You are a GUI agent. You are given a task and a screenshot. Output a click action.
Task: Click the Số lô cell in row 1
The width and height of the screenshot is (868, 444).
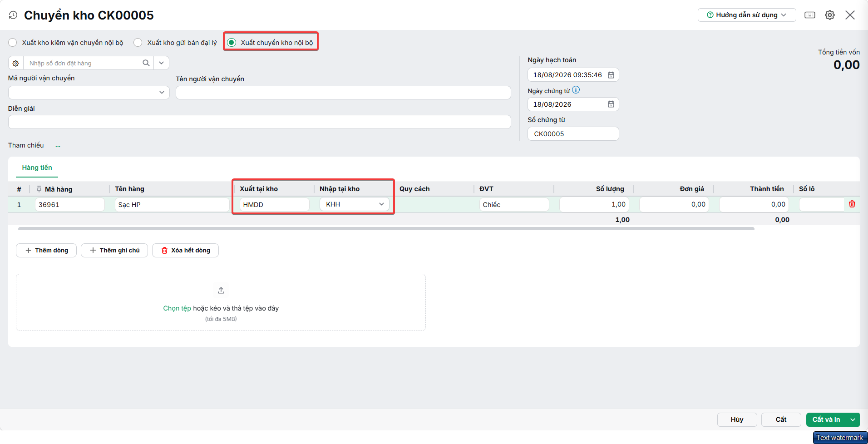pos(822,205)
